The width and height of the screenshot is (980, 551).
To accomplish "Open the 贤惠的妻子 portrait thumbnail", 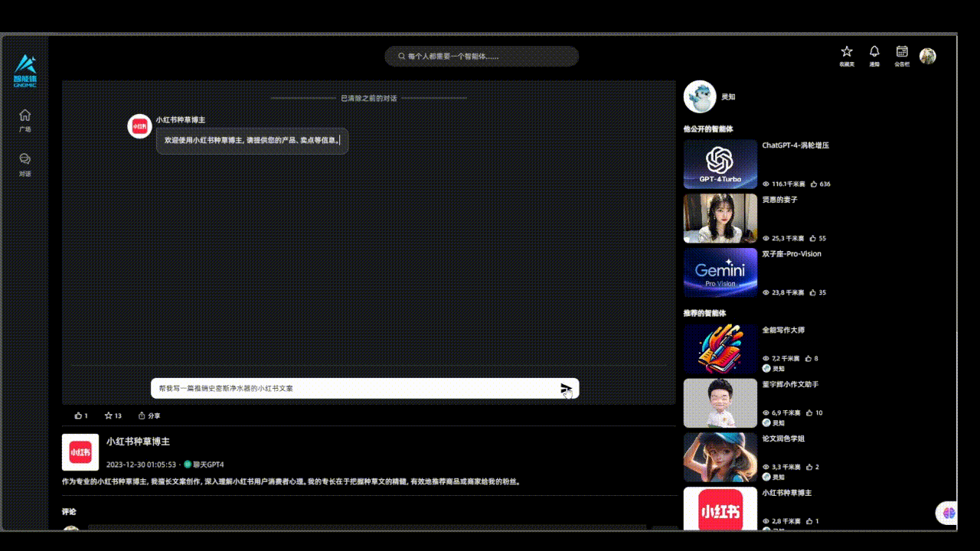I will pos(720,218).
